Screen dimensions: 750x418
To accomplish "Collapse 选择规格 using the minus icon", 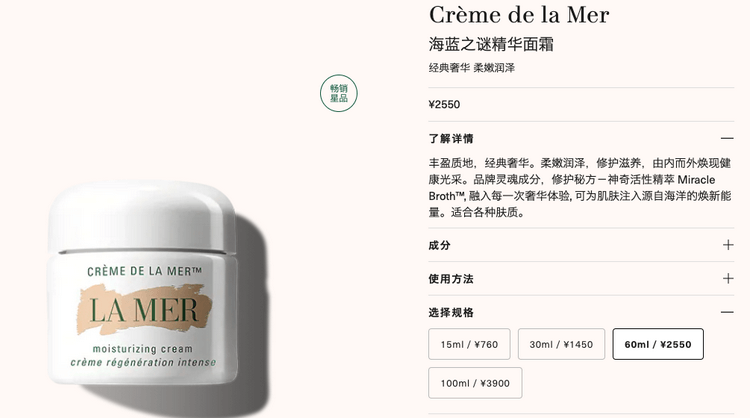I will (727, 312).
